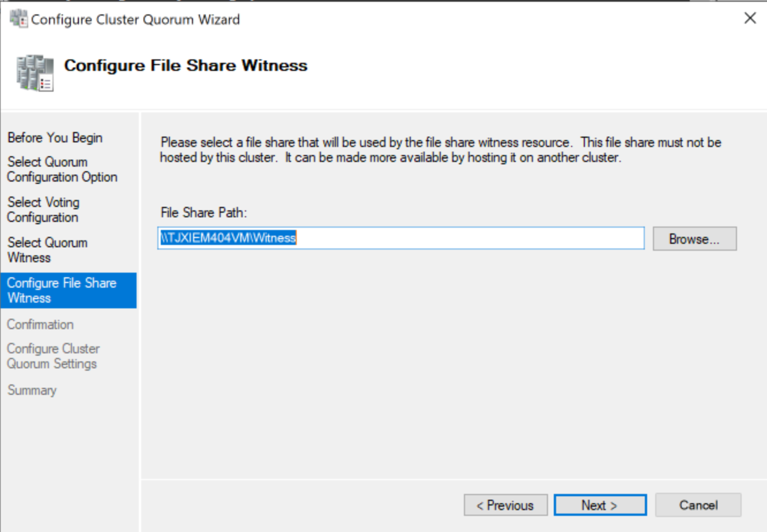The width and height of the screenshot is (767, 532).
Task: Select the Select Quorum Configuration Option step
Action: point(62,169)
